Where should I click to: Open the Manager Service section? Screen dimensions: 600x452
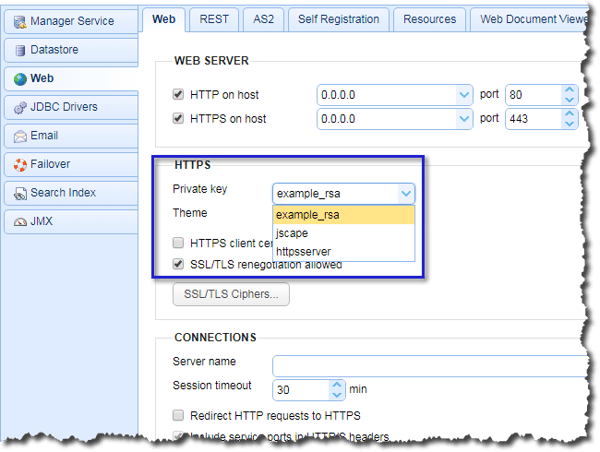point(71,21)
